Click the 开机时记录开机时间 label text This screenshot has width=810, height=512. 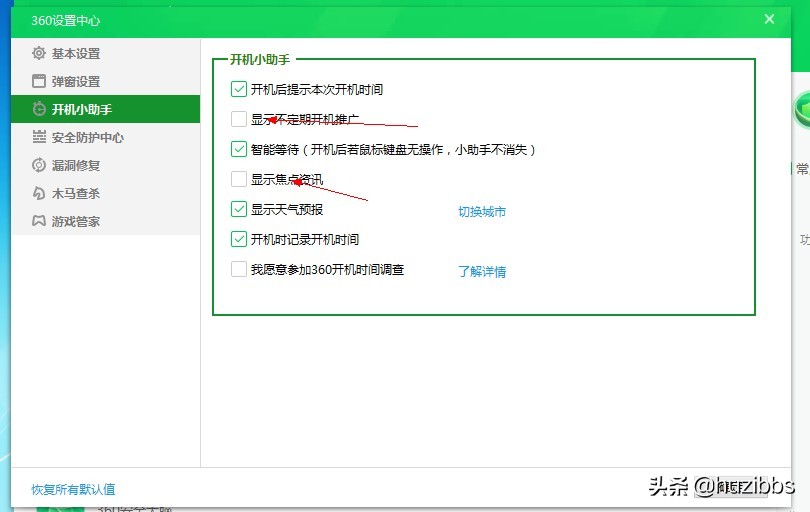coord(305,239)
